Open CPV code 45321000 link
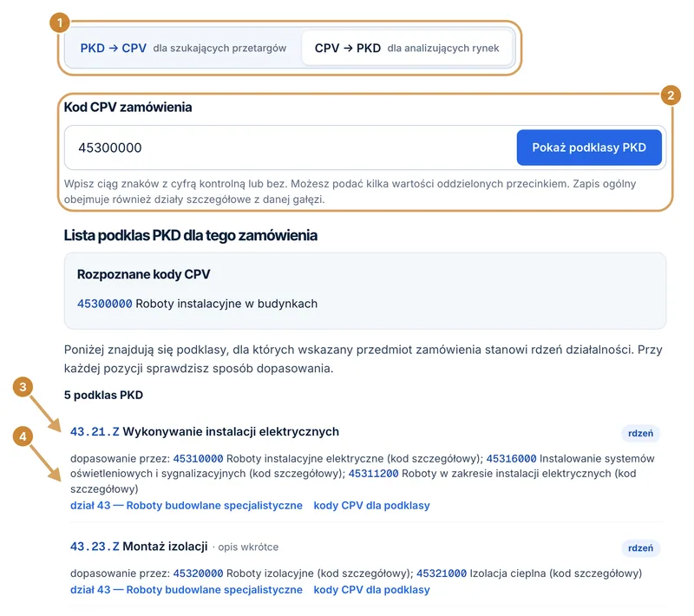 (x=442, y=573)
